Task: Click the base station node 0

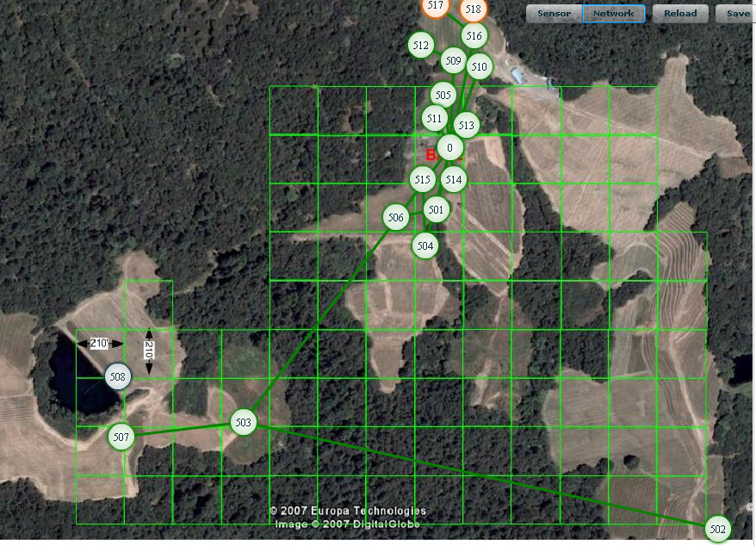Action: pos(449,147)
